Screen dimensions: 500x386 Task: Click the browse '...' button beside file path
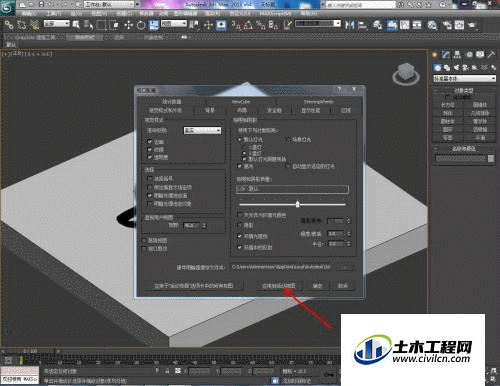click(x=345, y=267)
